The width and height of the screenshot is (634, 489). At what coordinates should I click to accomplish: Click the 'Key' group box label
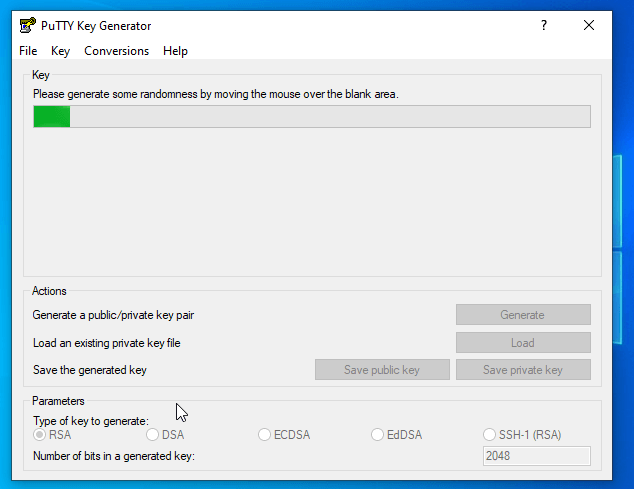(40, 75)
